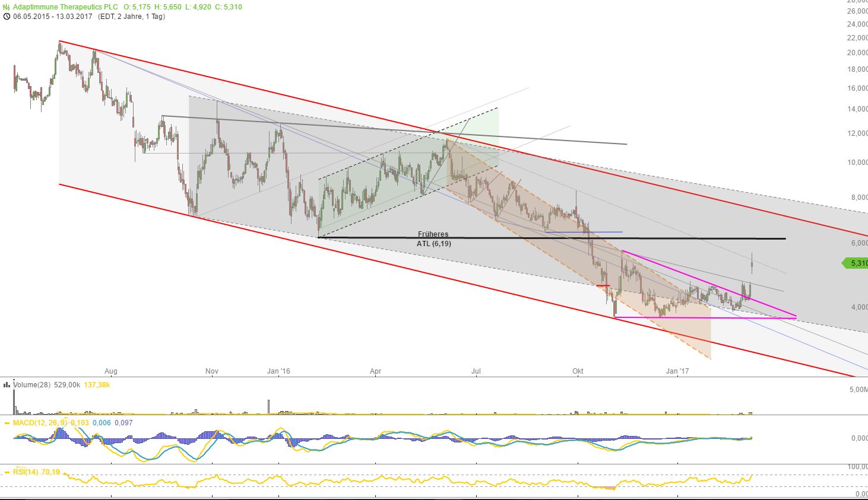
Task: Click the yellow RSI legend dash icon
Action: 7,472
